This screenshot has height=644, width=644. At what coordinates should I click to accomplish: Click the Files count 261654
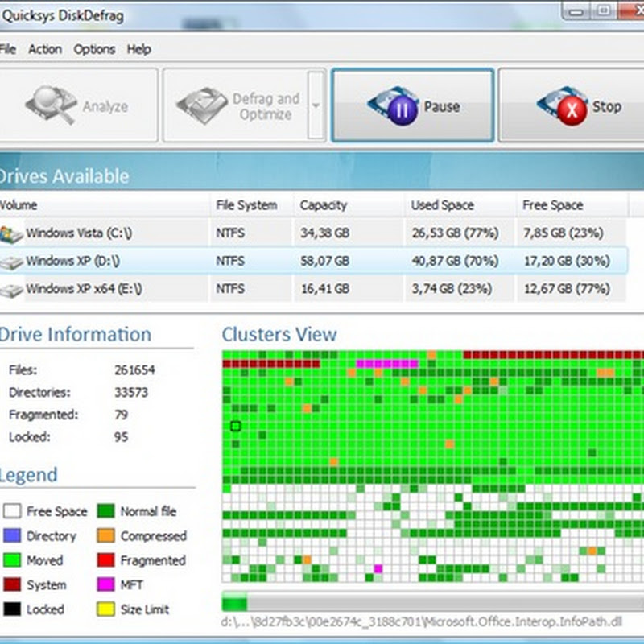134,370
